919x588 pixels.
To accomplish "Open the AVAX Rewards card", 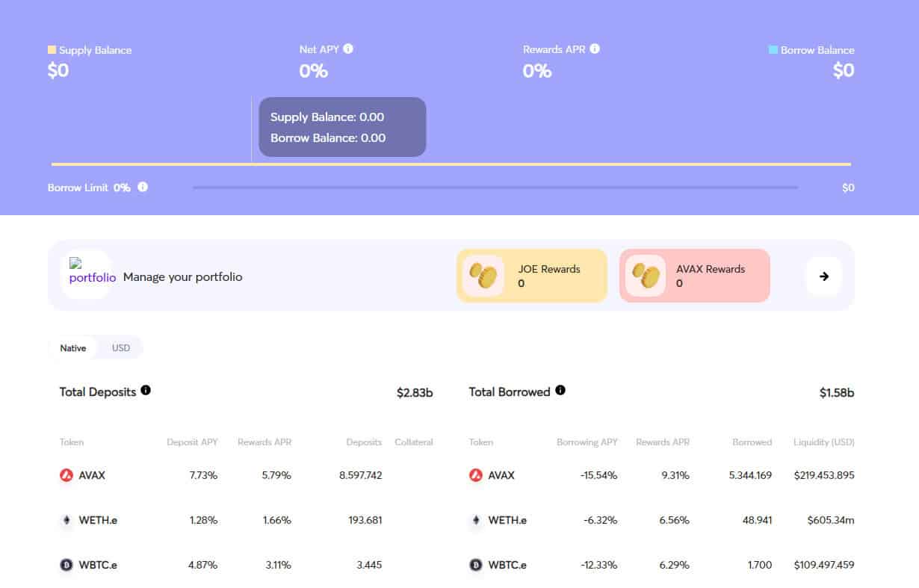I will (694, 276).
